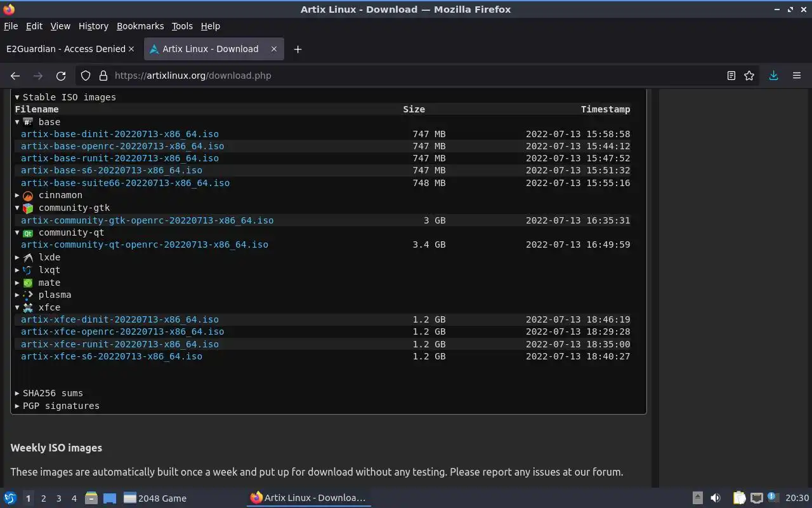Click the cinnamon edition icon

28,196
